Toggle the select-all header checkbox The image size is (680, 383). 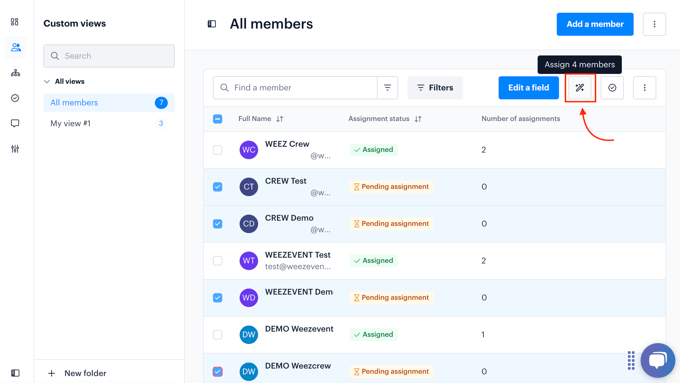click(218, 119)
